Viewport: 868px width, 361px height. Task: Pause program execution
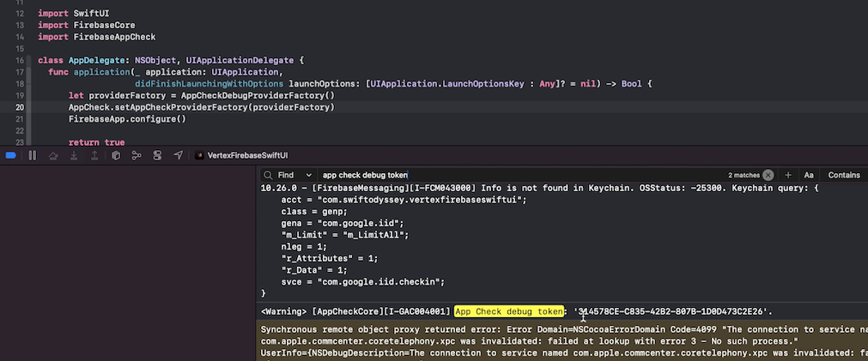[33, 155]
